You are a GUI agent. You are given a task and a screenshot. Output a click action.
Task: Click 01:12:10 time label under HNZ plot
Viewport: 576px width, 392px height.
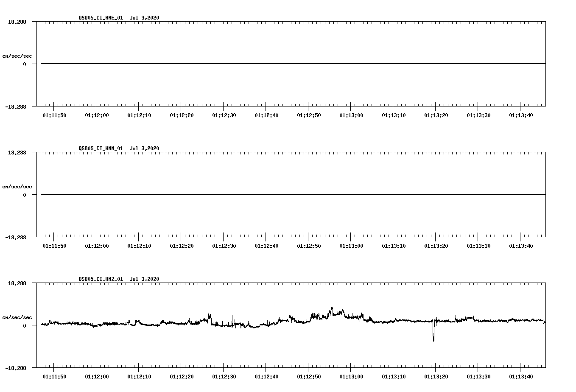tap(139, 377)
